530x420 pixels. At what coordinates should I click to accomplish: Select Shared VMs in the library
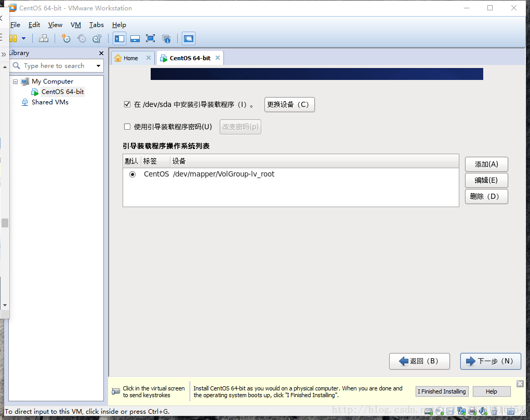[x=50, y=102]
